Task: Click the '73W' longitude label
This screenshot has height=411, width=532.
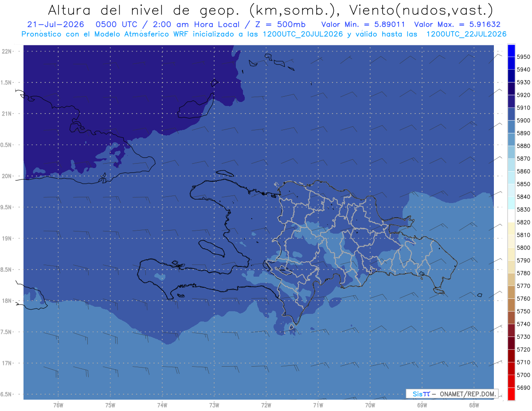Action: pyautogui.click(x=214, y=405)
